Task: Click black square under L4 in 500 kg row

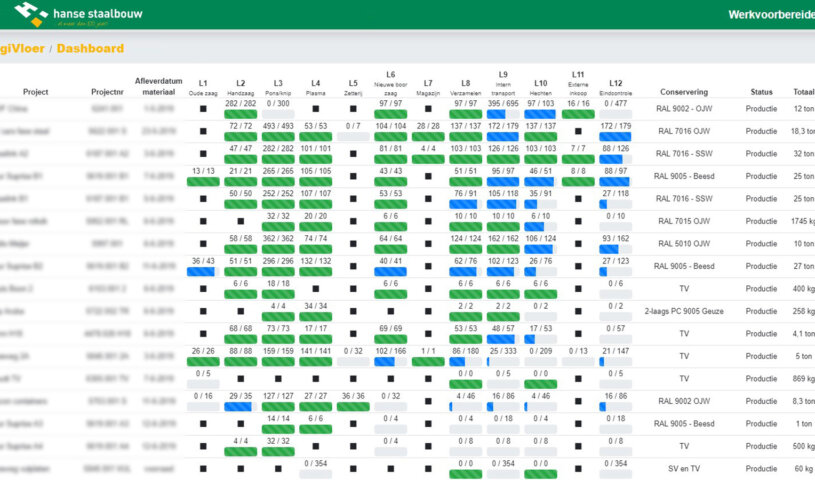Action: pyautogui.click(x=316, y=446)
